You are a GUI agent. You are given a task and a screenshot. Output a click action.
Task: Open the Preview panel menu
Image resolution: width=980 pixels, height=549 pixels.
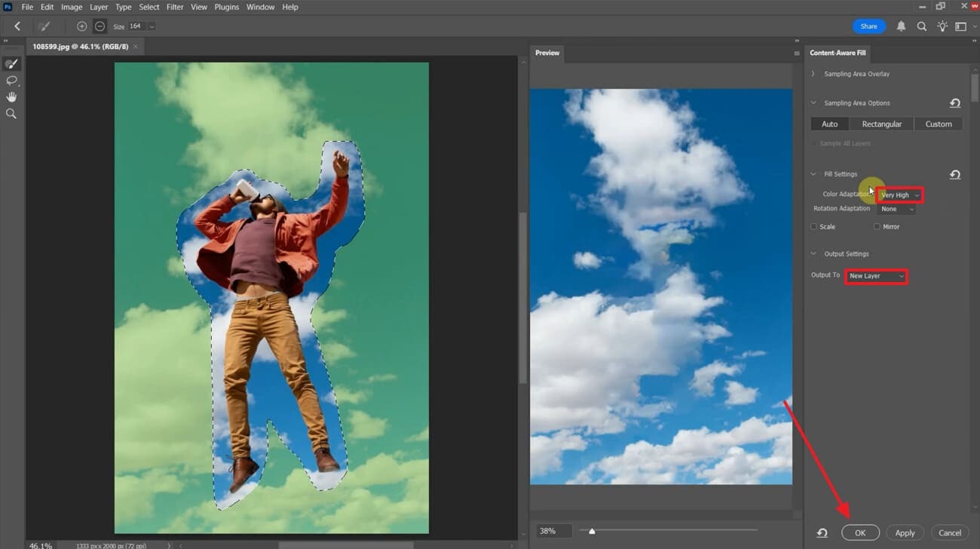tap(796, 53)
